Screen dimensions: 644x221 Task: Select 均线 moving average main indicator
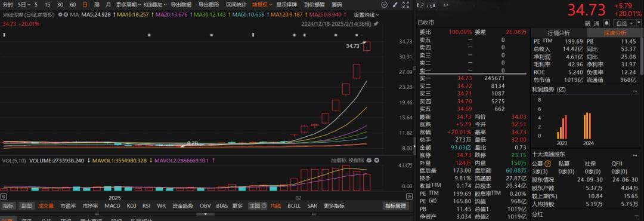275,206
